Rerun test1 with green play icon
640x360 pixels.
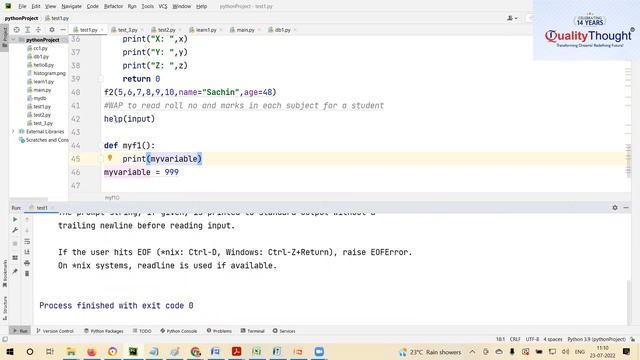(x=15, y=220)
